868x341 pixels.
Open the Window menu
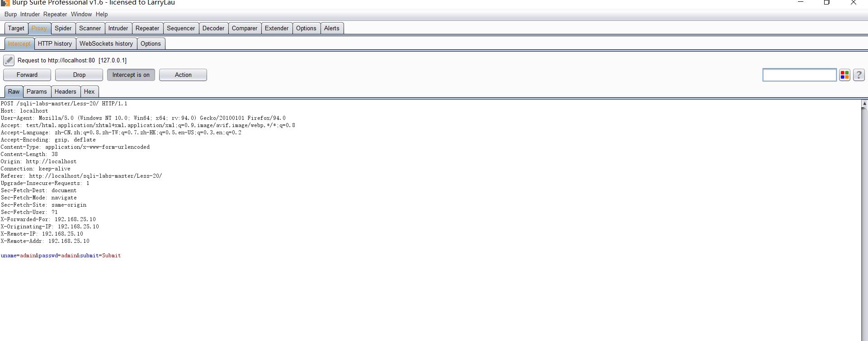point(81,14)
